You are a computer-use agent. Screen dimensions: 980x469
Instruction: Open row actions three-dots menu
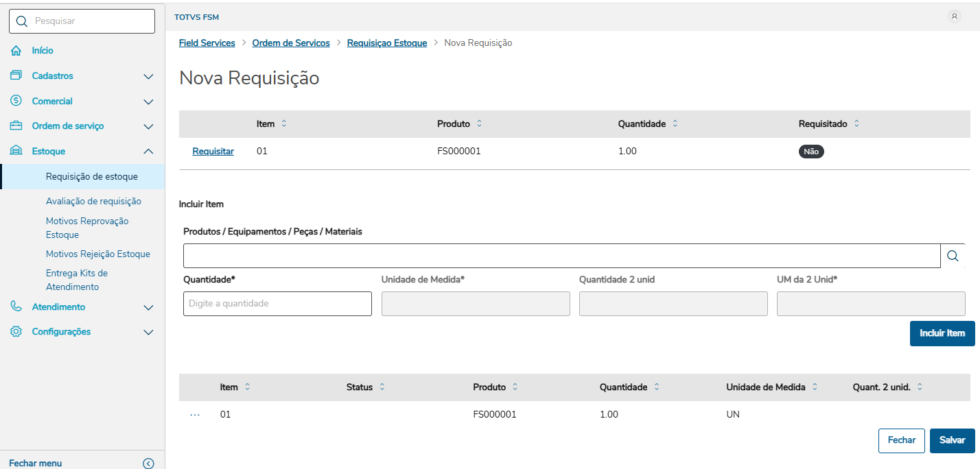195,415
